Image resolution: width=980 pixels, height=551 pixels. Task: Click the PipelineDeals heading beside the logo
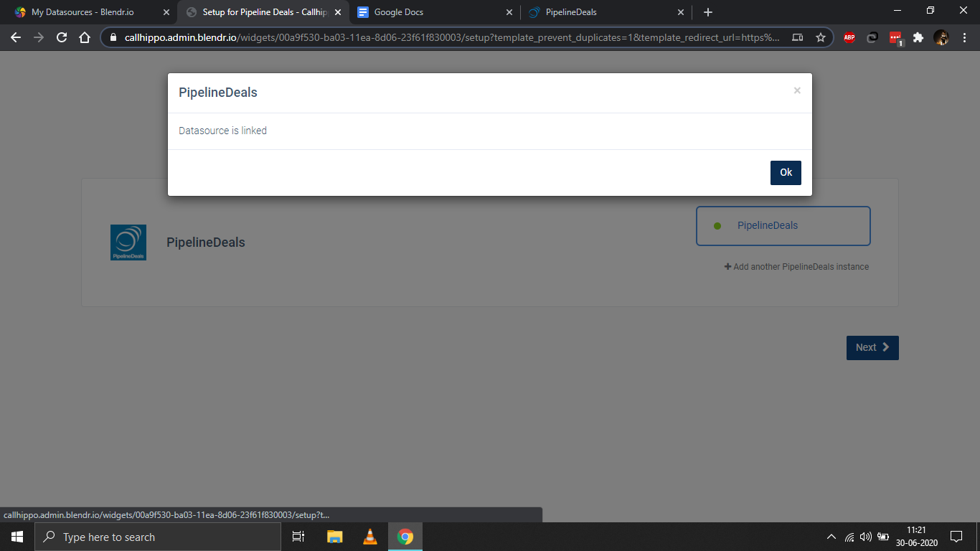206,242
